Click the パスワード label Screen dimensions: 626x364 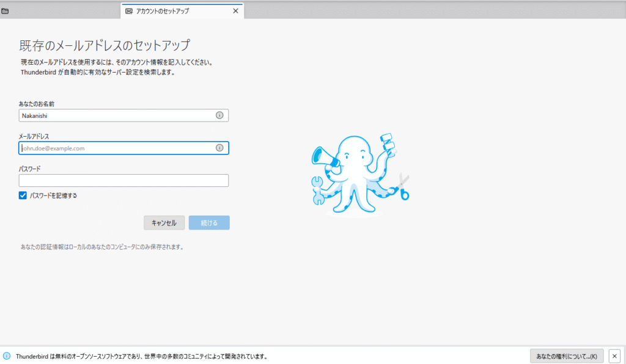pyautogui.click(x=29, y=169)
